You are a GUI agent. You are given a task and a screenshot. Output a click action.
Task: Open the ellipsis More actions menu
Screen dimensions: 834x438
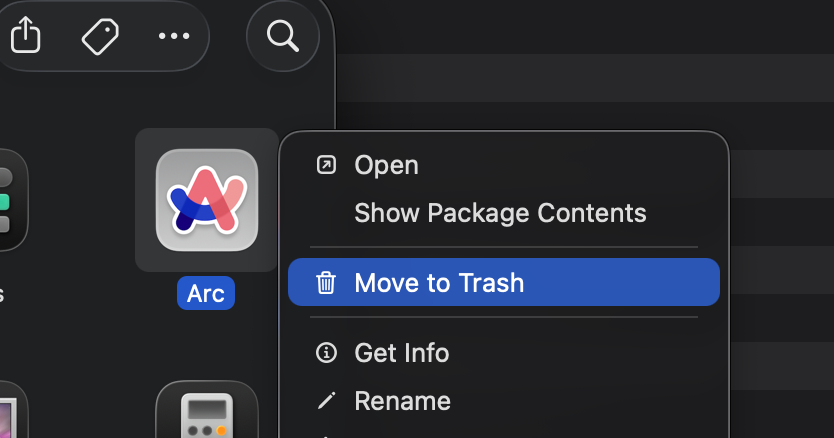[x=174, y=36]
